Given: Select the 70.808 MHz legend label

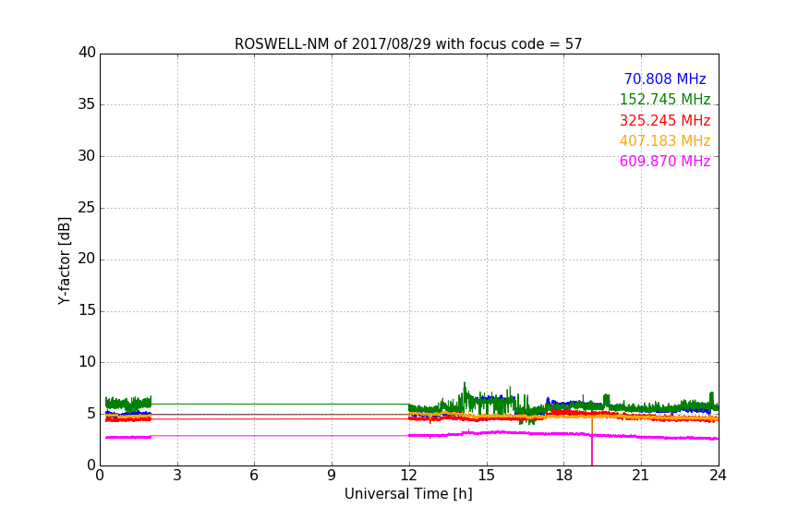Looking at the screenshot, I should (x=665, y=79).
